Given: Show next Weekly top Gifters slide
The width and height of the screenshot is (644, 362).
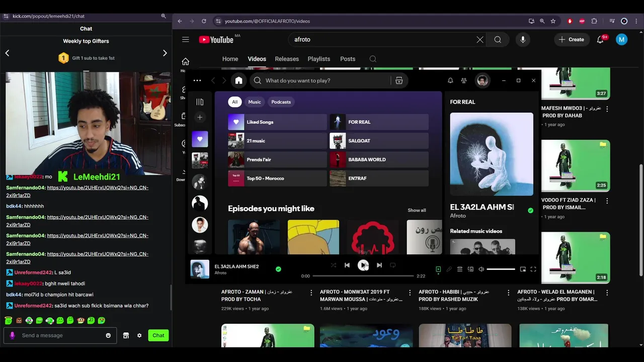Looking at the screenshot, I should coord(165,53).
